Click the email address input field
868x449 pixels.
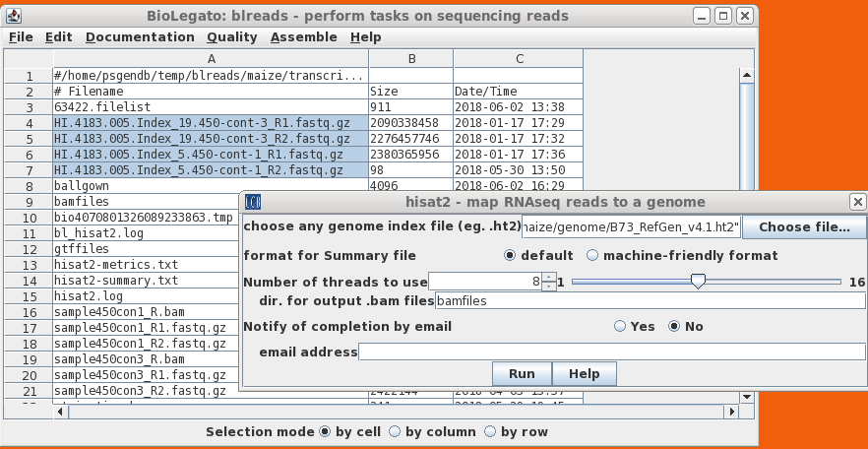(x=611, y=352)
